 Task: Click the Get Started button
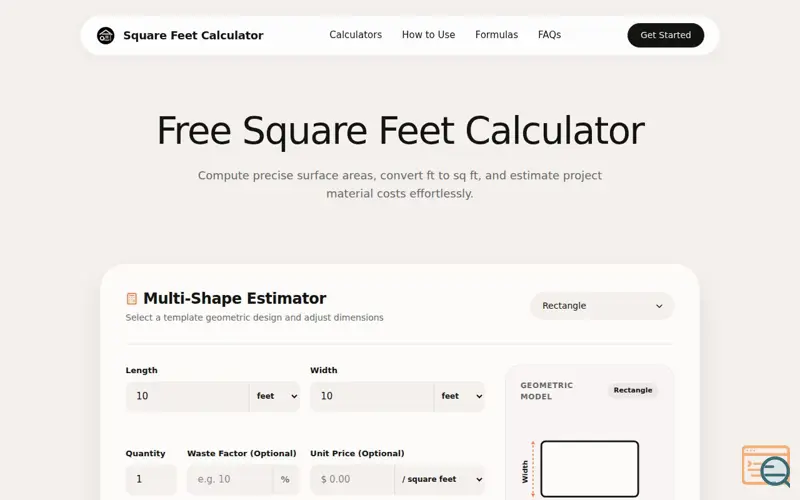[666, 35]
